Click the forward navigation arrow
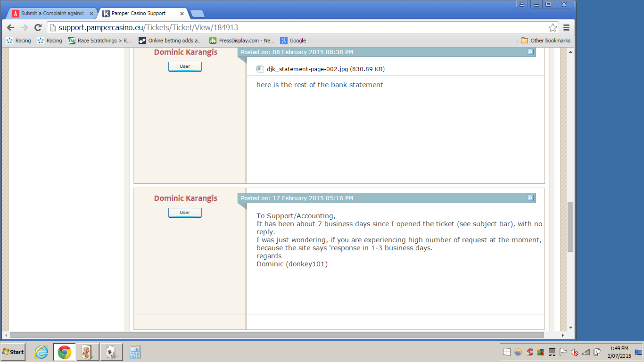This screenshot has height=362, width=644. pos(24,27)
